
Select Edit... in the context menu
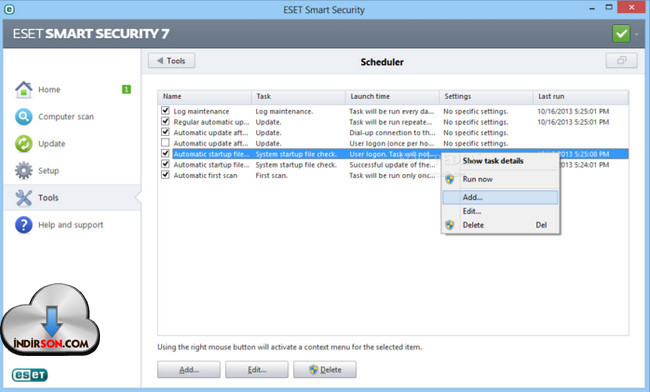(x=500, y=211)
